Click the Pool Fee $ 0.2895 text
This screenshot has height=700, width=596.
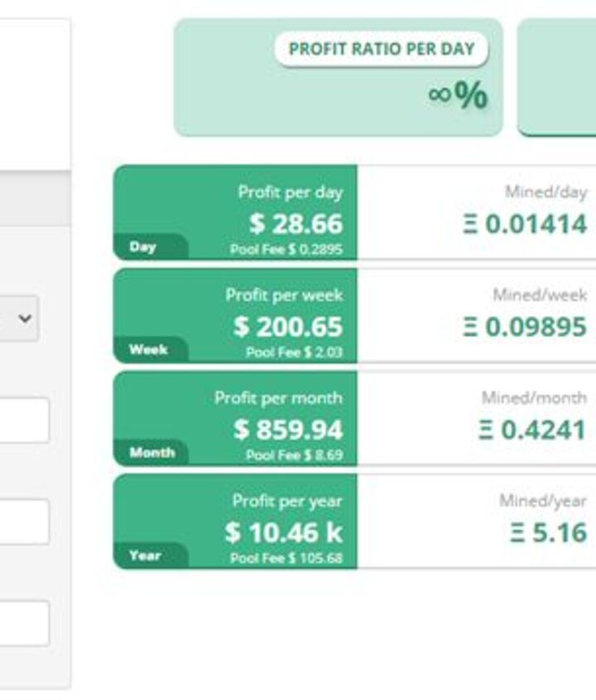point(286,249)
